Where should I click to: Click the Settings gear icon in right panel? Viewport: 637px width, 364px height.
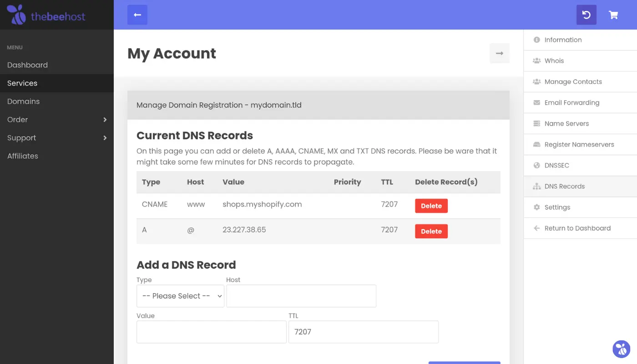pyautogui.click(x=536, y=207)
